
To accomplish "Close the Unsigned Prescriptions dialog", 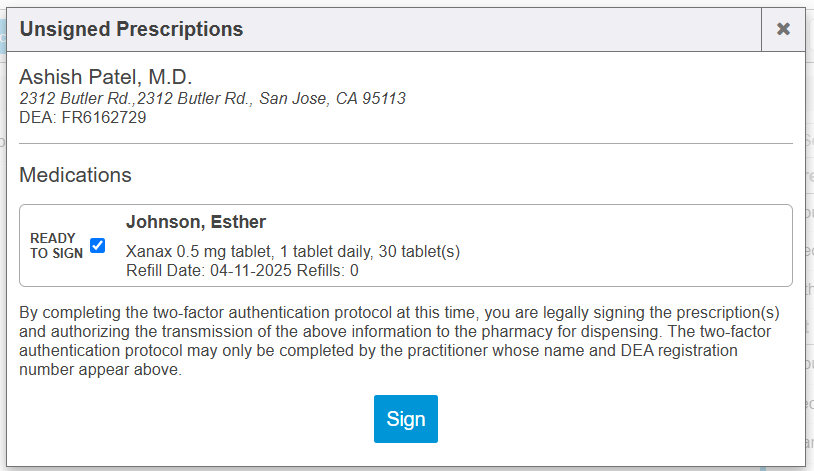I will pos(783,29).
